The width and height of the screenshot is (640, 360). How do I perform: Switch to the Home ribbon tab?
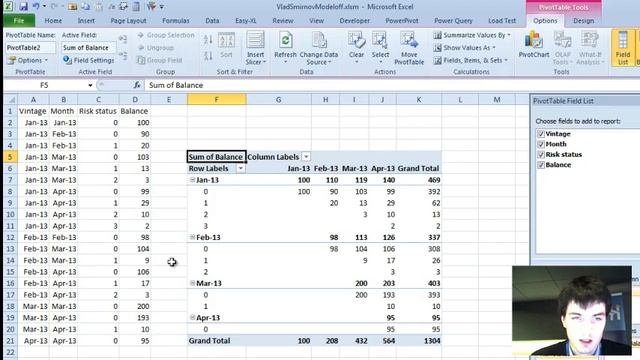pos(53,20)
